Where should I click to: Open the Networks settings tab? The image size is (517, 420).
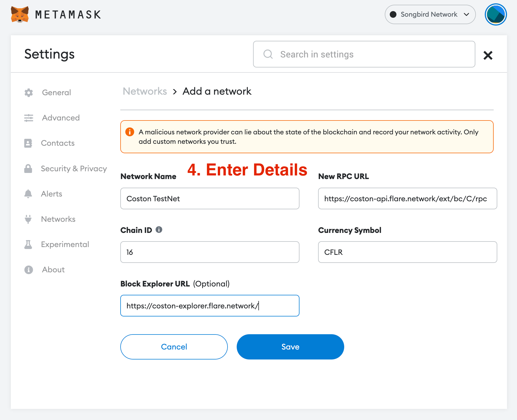point(58,219)
